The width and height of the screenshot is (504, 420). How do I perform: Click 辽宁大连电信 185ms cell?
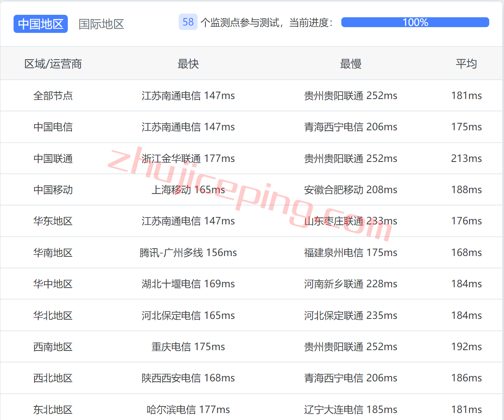(x=351, y=410)
